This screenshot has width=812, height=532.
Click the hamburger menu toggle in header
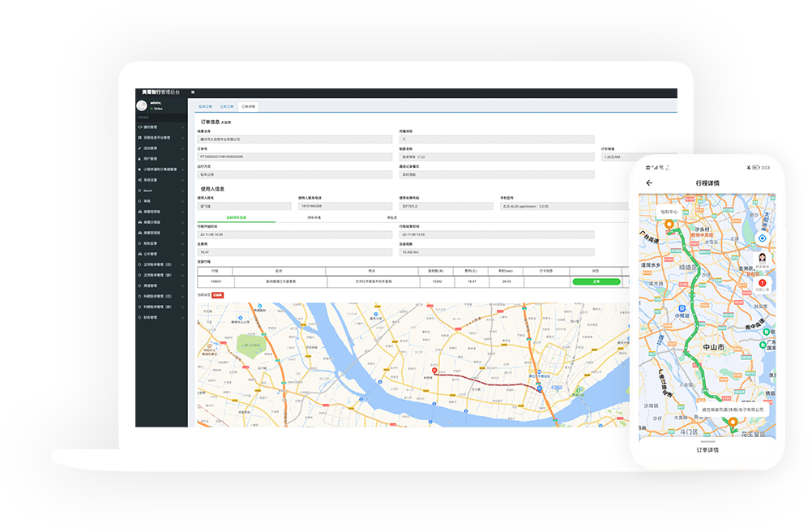193,92
